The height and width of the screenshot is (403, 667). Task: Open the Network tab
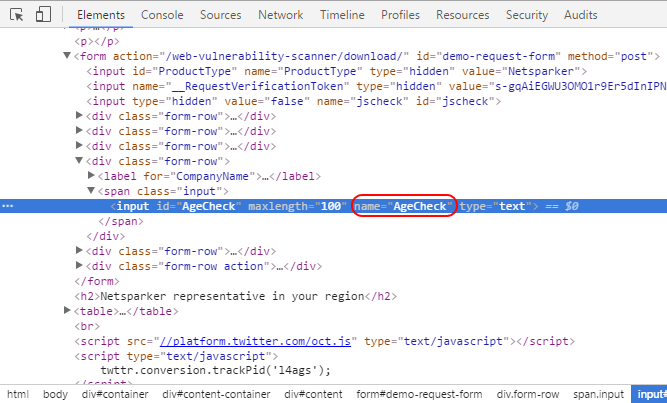point(280,15)
